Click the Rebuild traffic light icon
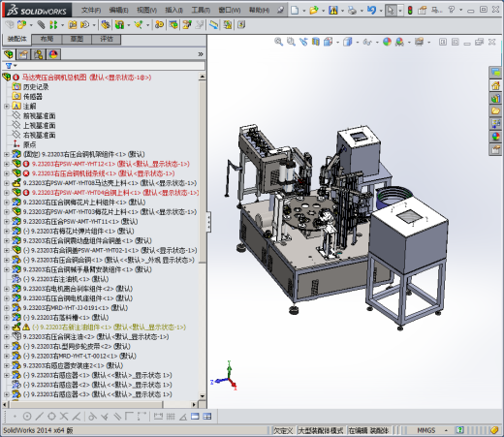Screen dimensions: 504x437 tap(410, 11)
